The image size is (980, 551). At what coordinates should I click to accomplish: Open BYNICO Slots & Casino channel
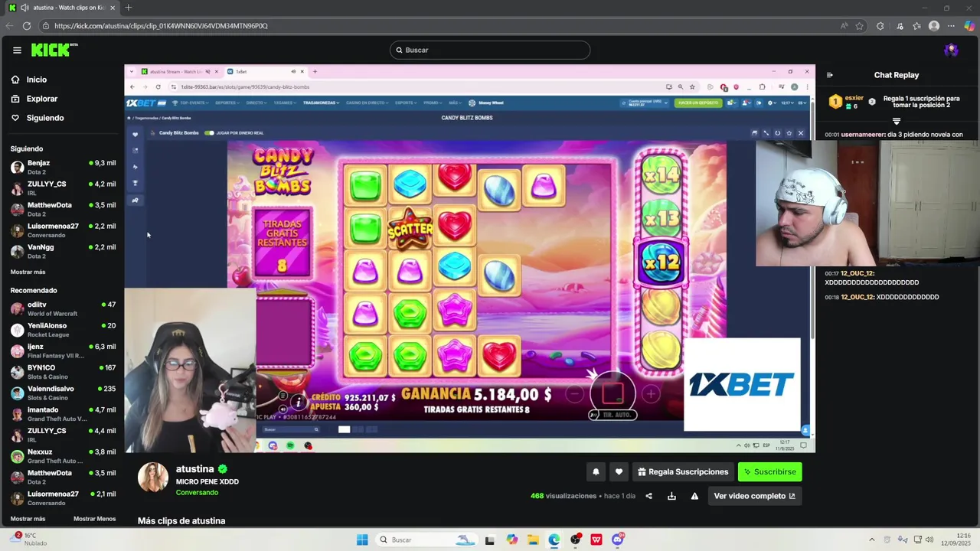point(63,372)
